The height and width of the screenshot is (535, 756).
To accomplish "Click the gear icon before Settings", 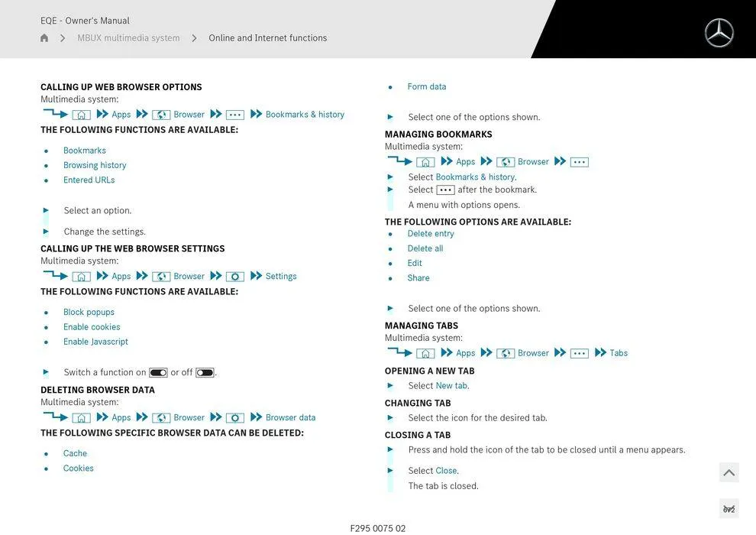I will 235,277.
